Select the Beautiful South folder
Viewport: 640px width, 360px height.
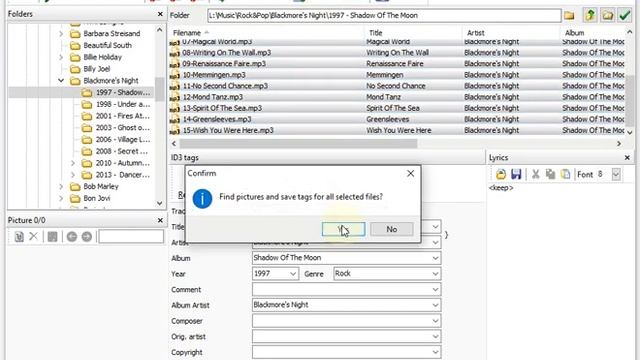(x=107, y=45)
